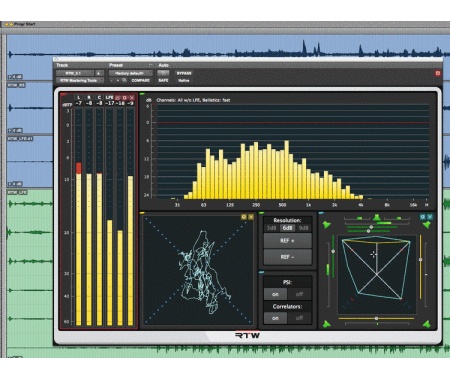Image resolution: width=450 pixels, height=380 pixels.
Task: Select the 6dB resolution option
Action: (x=287, y=228)
